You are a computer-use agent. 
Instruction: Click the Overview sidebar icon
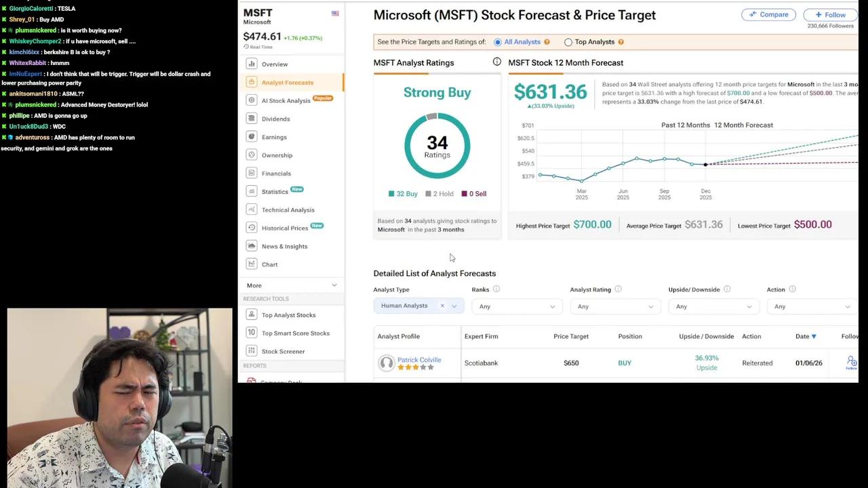pyautogui.click(x=252, y=64)
